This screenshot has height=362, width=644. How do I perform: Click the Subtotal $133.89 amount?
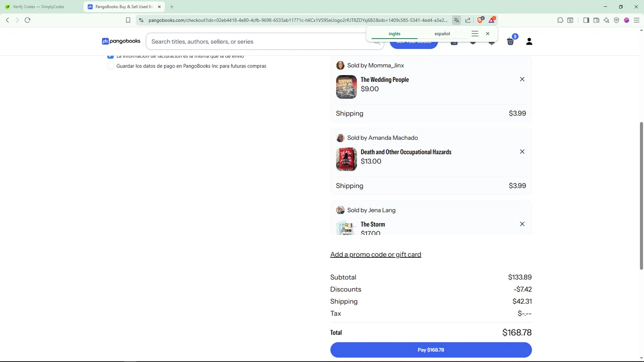click(x=520, y=278)
